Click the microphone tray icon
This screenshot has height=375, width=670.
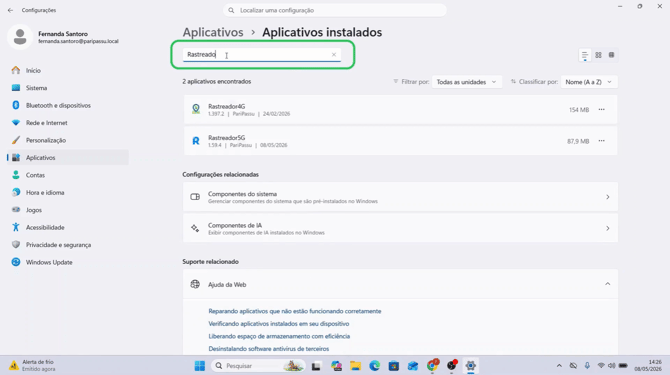[587, 366]
